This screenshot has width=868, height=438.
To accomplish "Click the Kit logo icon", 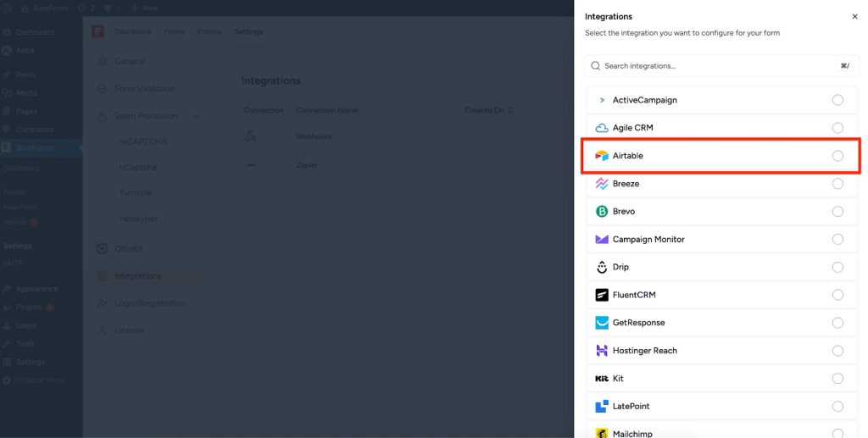I will (602, 379).
